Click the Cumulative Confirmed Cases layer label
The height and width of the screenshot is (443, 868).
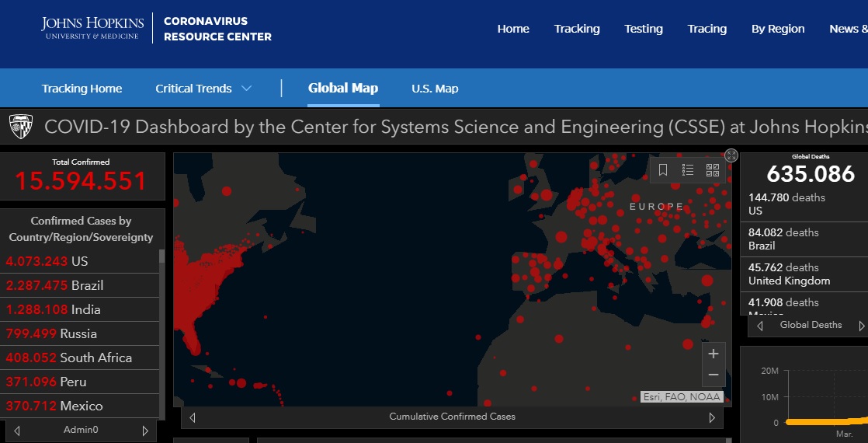pyautogui.click(x=453, y=417)
